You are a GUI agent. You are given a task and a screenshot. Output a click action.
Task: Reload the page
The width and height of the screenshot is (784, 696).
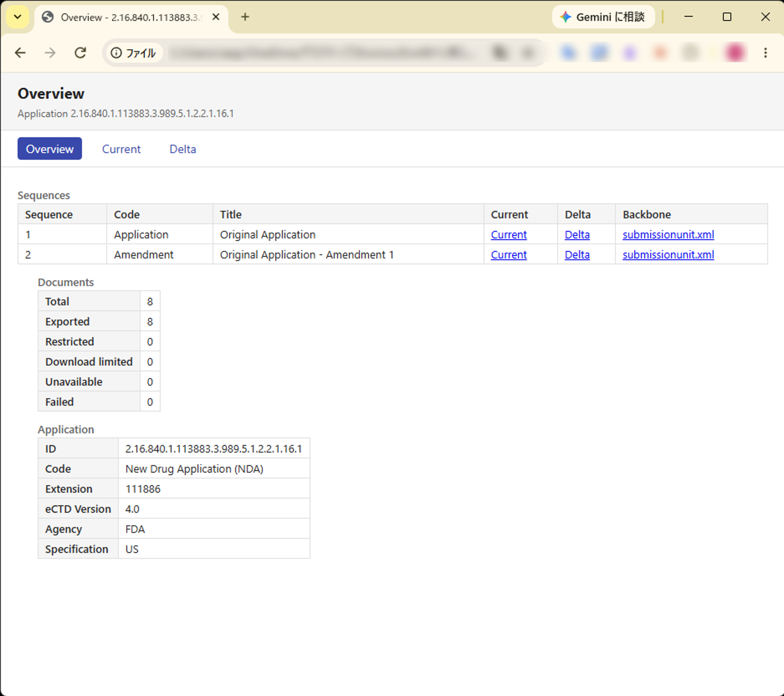pos(80,53)
